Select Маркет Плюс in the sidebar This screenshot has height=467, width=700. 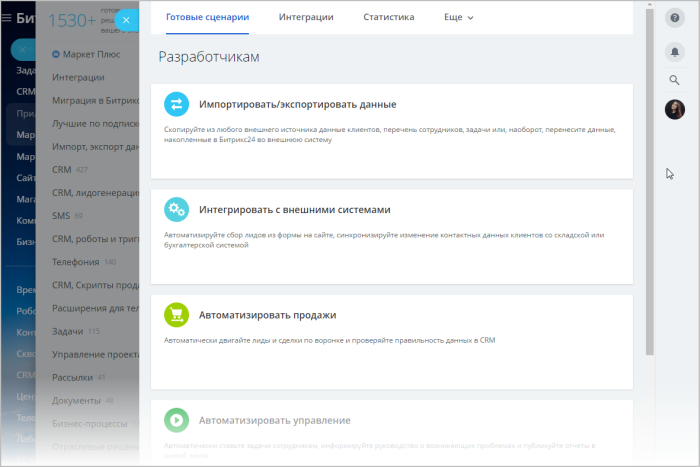(x=91, y=54)
